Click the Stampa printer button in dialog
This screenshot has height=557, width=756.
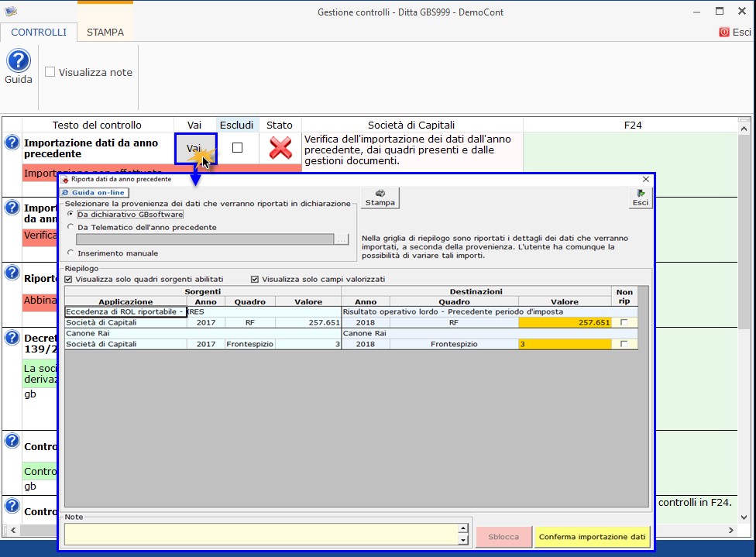[x=380, y=198]
